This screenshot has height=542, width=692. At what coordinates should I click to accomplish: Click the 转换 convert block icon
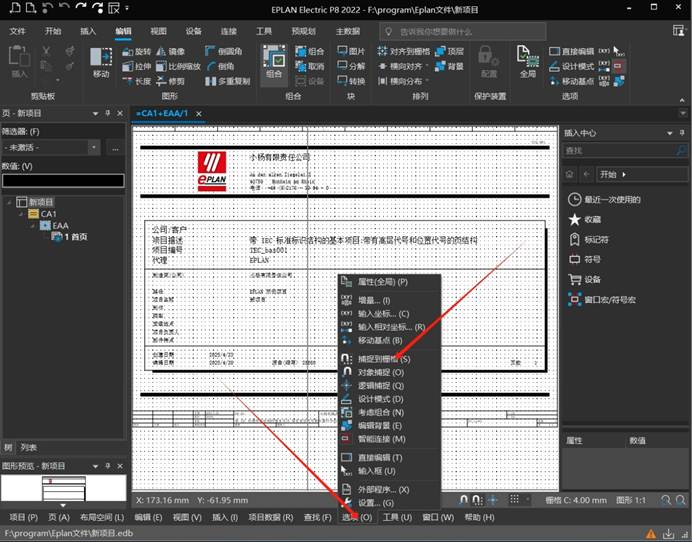coord(351,81)
